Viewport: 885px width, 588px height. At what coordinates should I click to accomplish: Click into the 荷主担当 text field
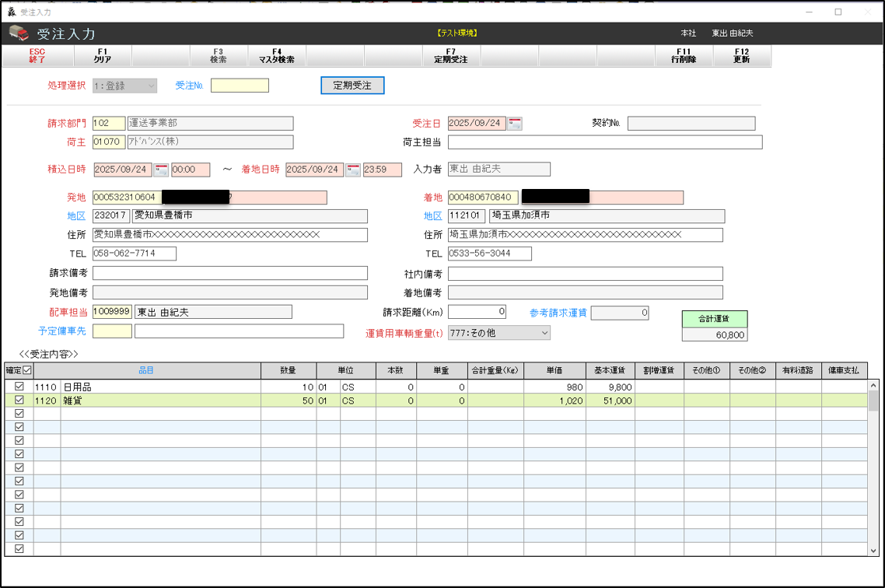pyautogui.click(x=604, y=142)
